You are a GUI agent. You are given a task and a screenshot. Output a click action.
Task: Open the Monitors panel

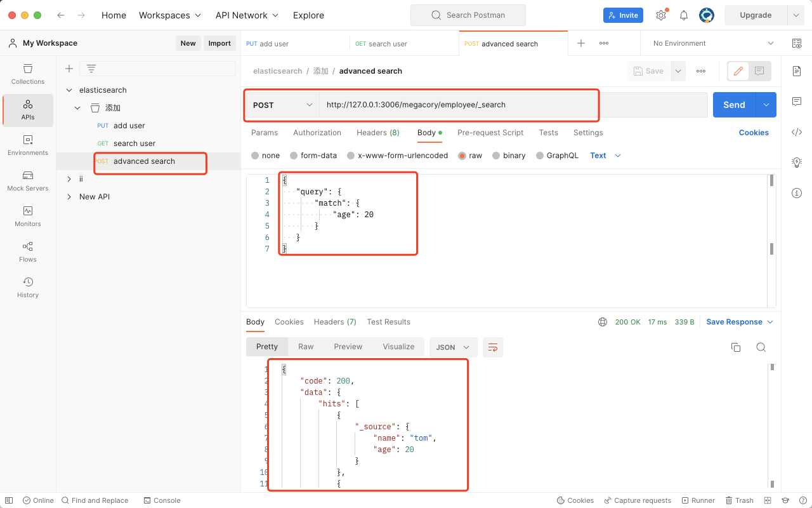click(27, 218)
